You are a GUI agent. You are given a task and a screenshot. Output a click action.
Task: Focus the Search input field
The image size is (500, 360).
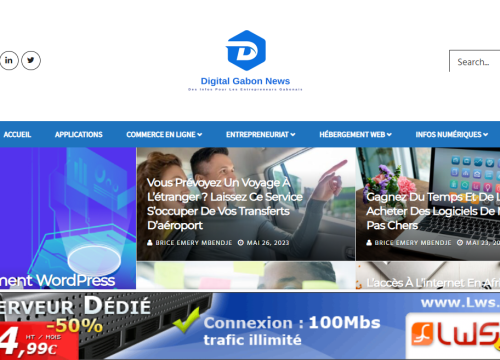(x=475, y=62)
